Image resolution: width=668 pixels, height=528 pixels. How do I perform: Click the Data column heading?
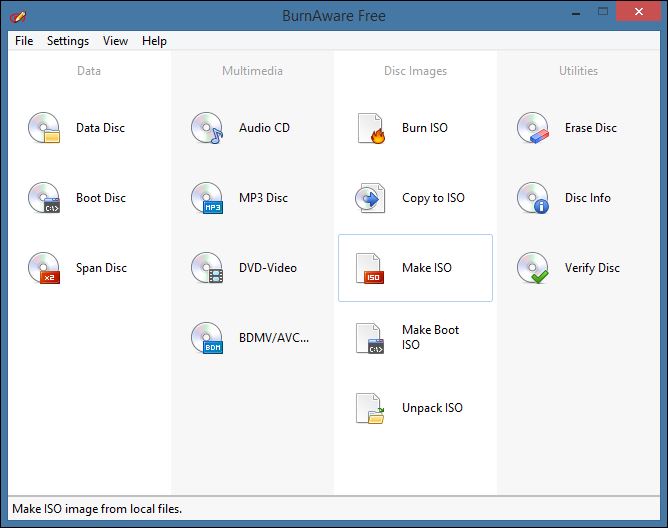click(89, 71)
